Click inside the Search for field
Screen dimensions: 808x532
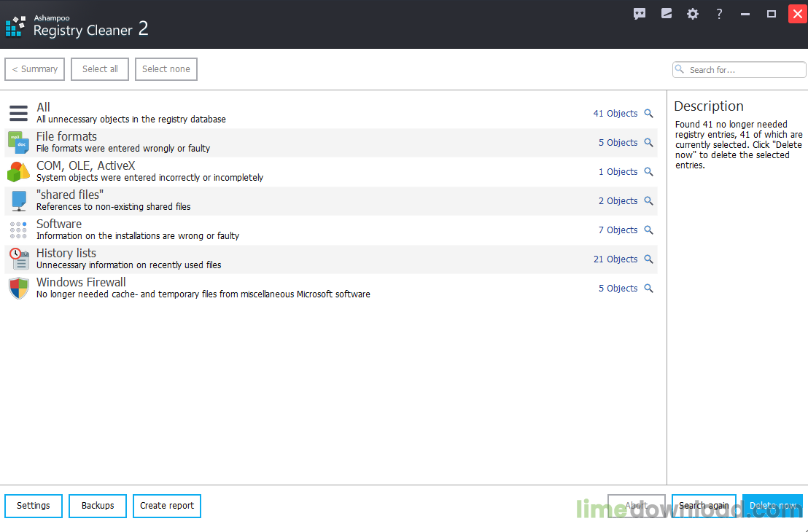[x=739, y=69]
